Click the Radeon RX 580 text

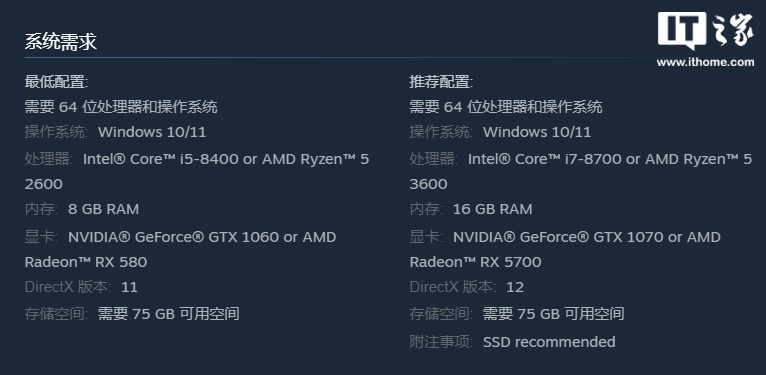pos(86,262)
